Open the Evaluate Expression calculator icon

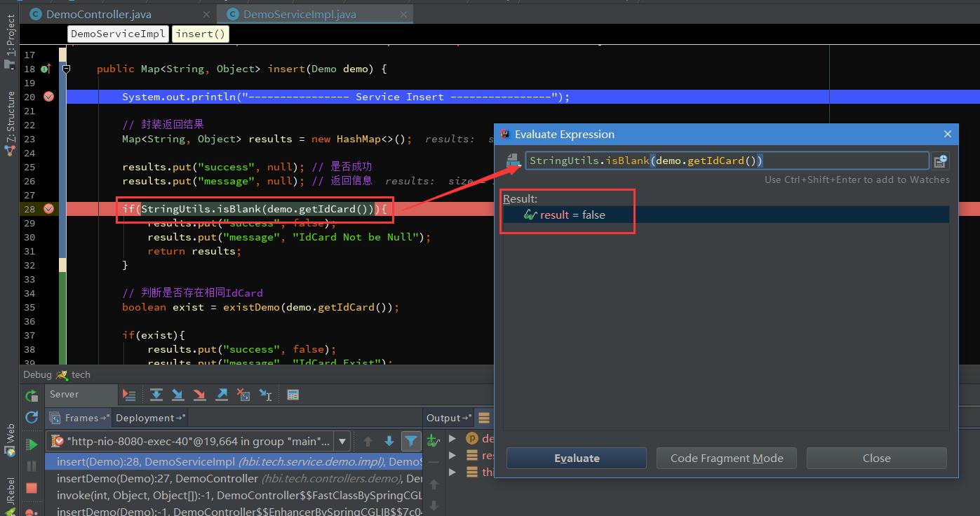pos(293,394)
